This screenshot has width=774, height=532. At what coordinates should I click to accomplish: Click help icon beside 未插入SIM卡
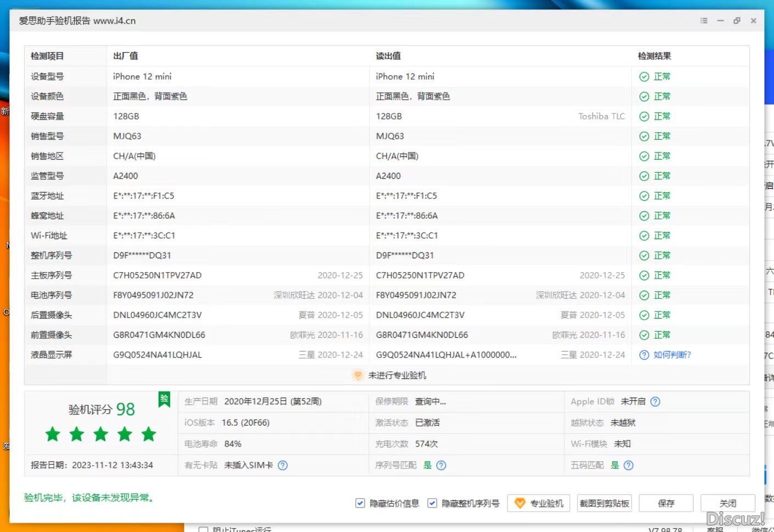pyautogui.click(x=283, y=465)
